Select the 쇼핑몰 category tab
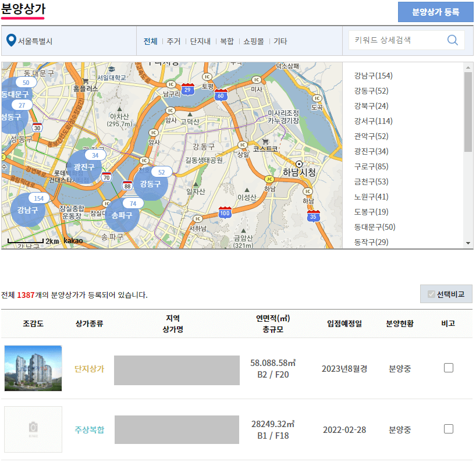 coord(254,41)
